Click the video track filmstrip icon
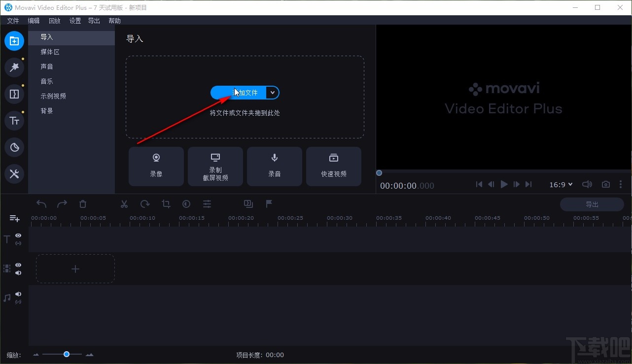 coord(7,268)
